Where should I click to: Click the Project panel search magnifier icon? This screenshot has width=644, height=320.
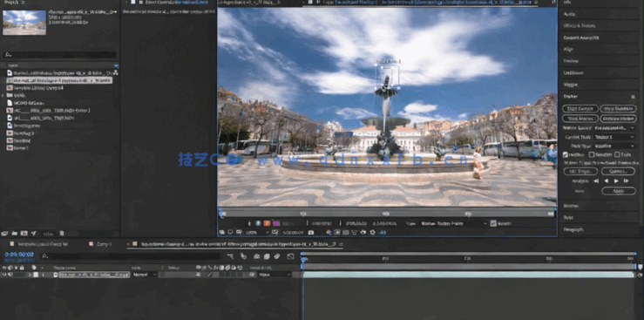7,55
